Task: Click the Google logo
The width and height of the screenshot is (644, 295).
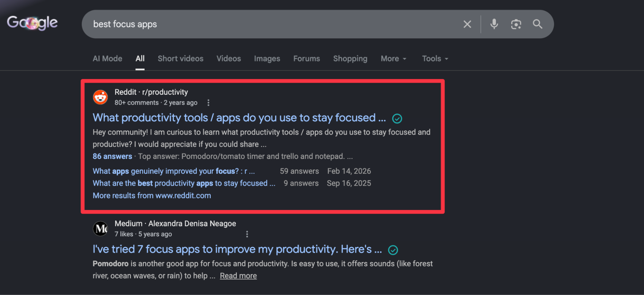Action: tap(32, 23)
